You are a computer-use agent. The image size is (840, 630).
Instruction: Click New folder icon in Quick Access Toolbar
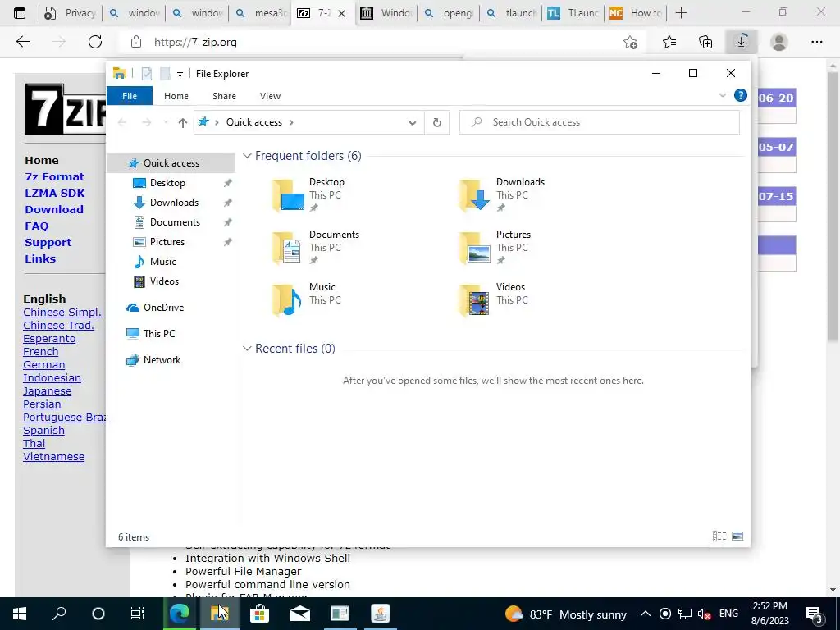pyautogui.click(x=165, y=74)
